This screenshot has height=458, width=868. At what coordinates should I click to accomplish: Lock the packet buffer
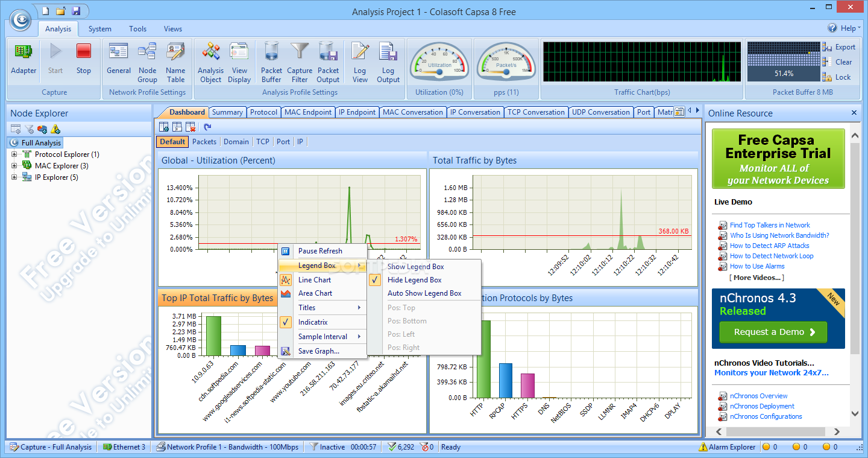point(837,77)
